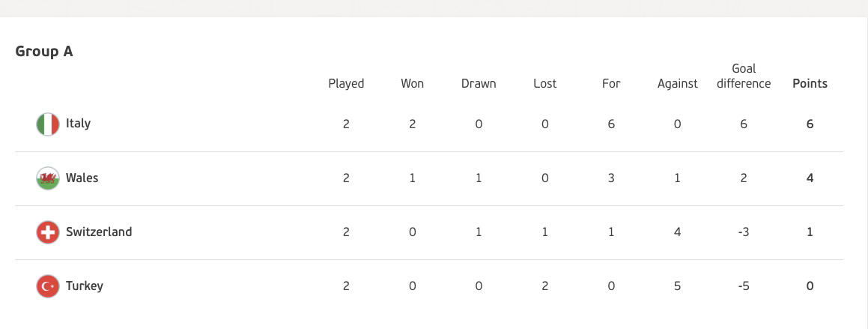Click the For column header
The width and height of the screenshot is (868, 329).
pyautogui.click(x=611, y=84)
